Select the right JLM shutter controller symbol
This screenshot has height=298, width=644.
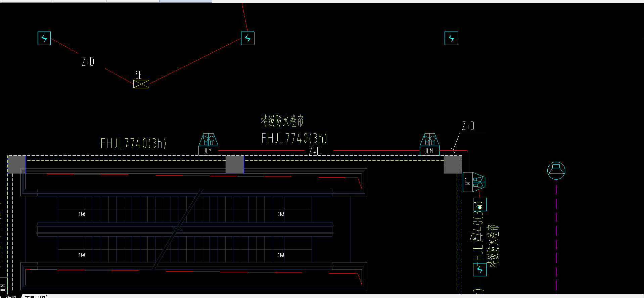tap(429, 144)
